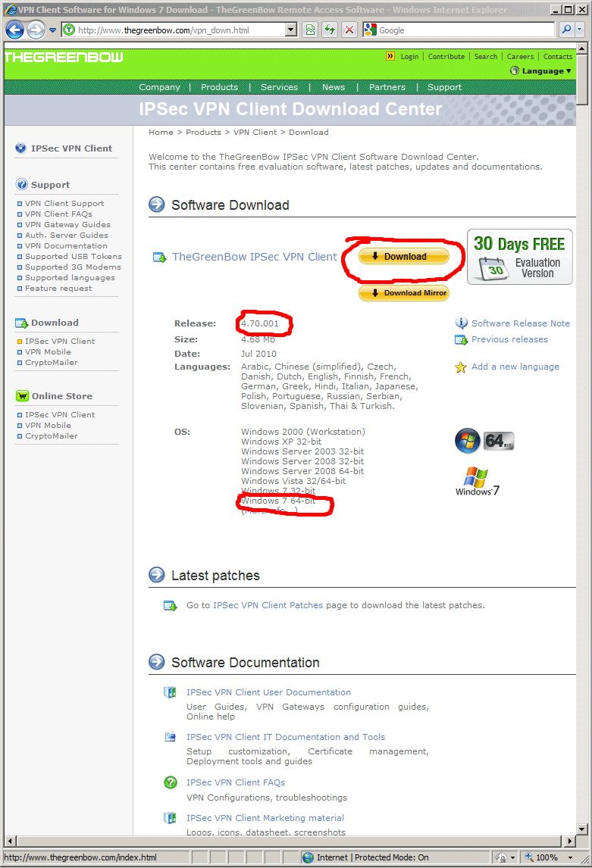Open IPSec VPN Client Marketing material link
The height and width of the screenshot is (868, 592).
[x=265, y=817]
